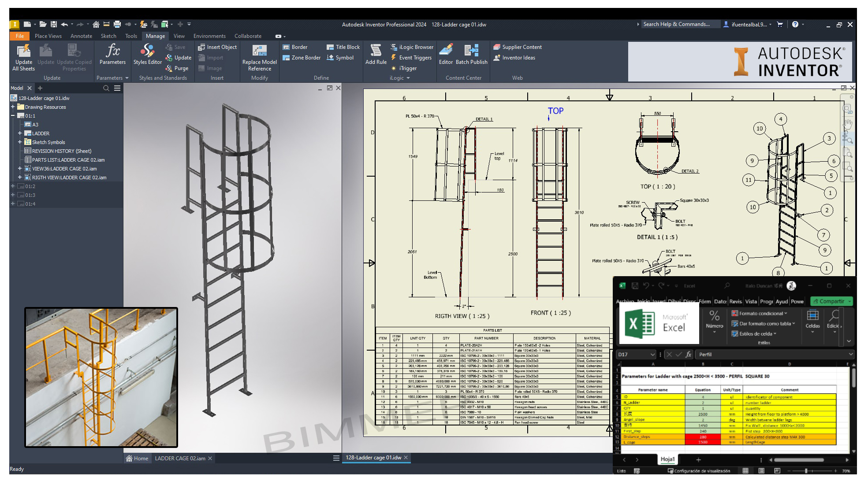The height and width of the screenshot is (503, 868).
Task: Open the iLogic panel dropdown arrow
Action: click(x=408, y=78)
